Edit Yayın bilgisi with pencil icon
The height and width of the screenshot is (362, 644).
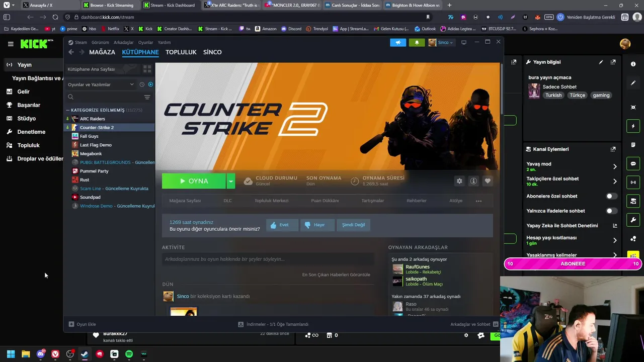click(601, 62)
